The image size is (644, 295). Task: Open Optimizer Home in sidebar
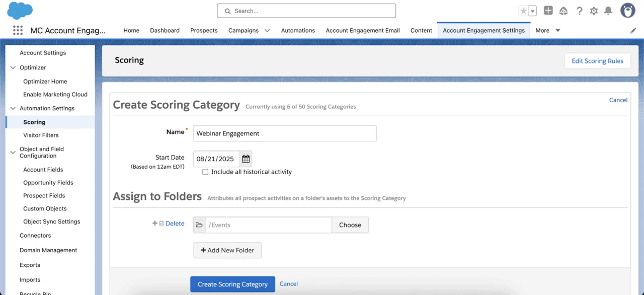tap(45, 82)
